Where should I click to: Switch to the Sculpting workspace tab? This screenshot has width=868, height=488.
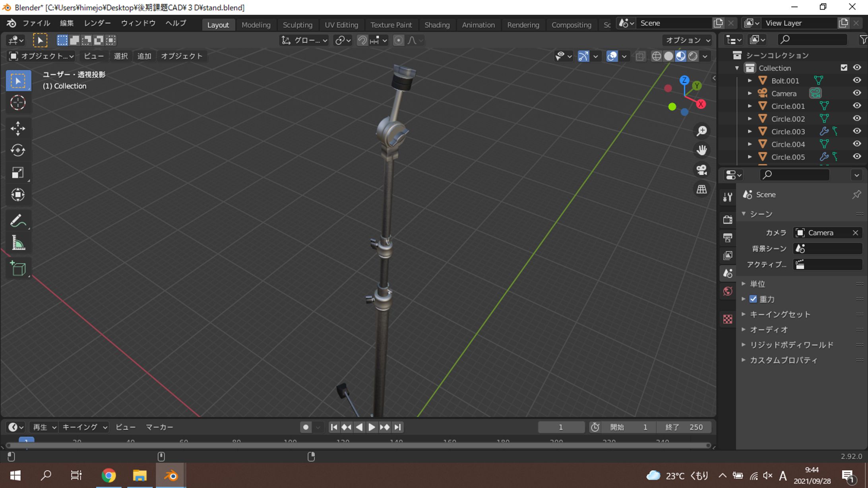pyautogui.click(x=297, y=25)
